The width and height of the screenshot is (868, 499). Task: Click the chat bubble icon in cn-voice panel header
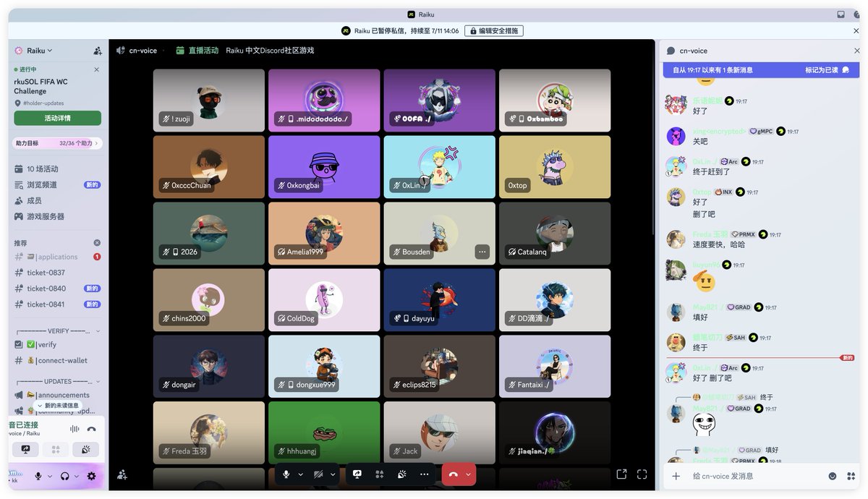(x=671, y=51)
